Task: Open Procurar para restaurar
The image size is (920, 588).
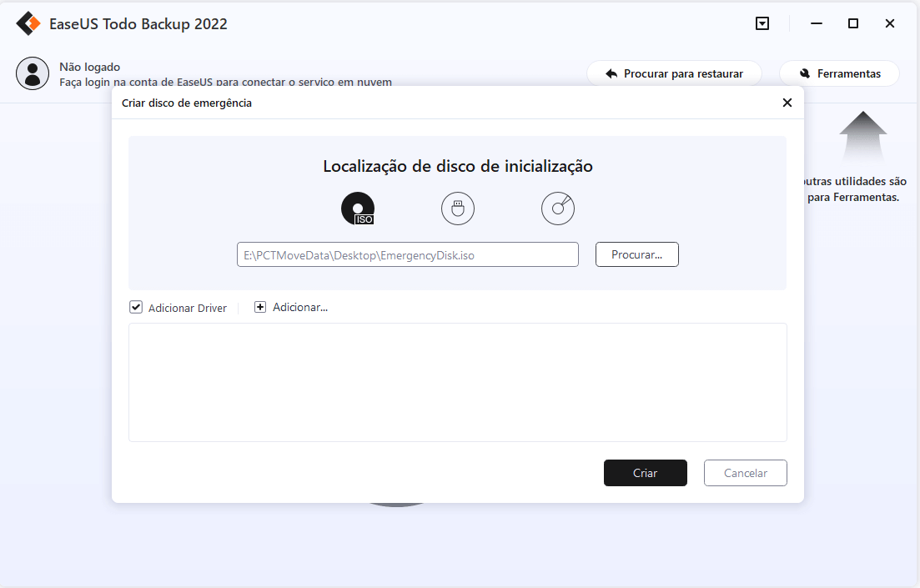Action: [674, 74]
